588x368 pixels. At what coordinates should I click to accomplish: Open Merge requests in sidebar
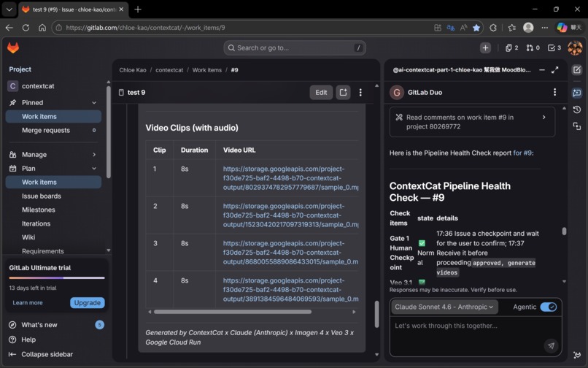tap(53, 130)
